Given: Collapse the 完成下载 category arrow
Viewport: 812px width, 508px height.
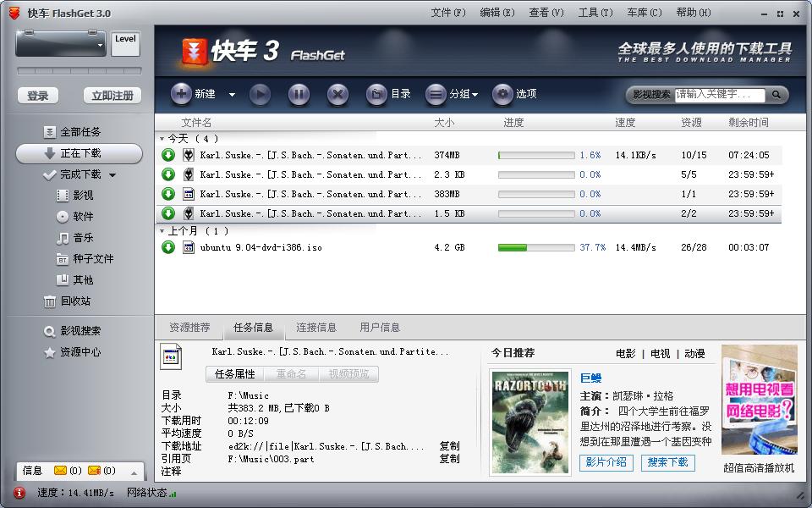Looking at the screenshot, I should tap(112, 175).
